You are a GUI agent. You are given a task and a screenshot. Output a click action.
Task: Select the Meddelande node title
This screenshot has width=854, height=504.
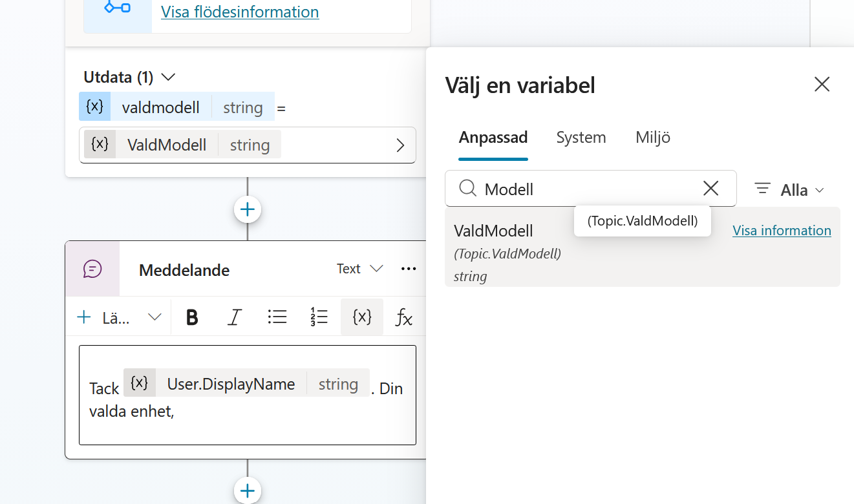184,270
